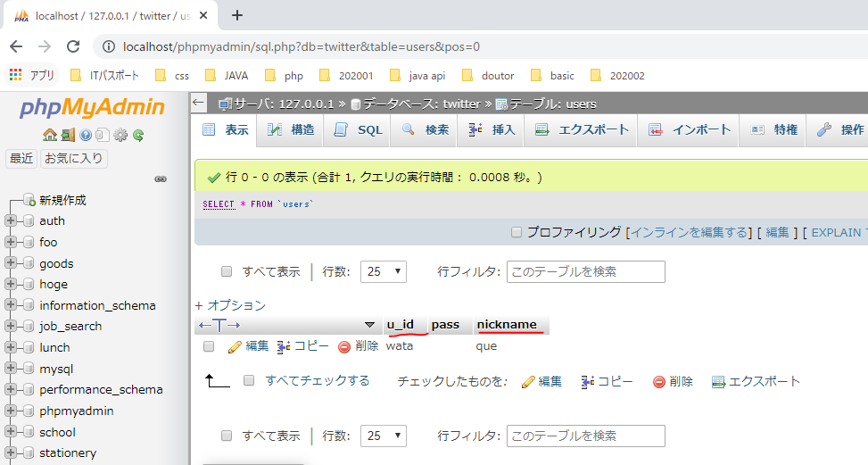Click インラインを編集する link

pos(690,232)
